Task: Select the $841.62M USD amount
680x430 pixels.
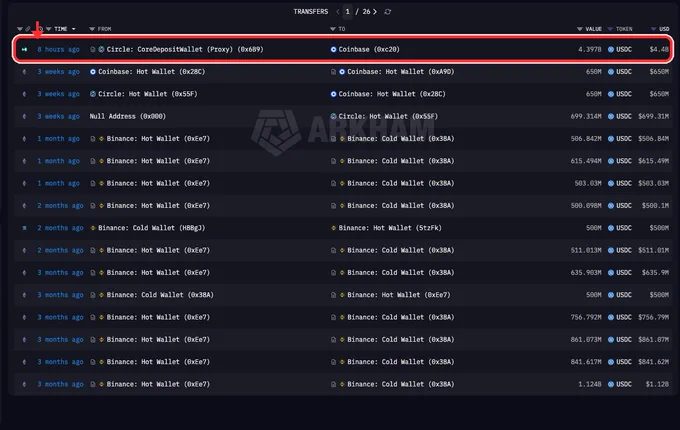Action: point(653,362)
